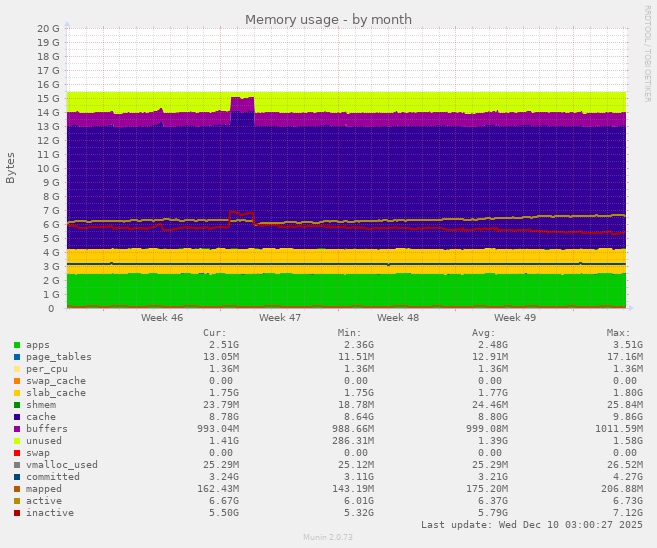Click the 'per_cpu' legend label
Viewport: 657px width, 548px height.
(x=47, y=369)
